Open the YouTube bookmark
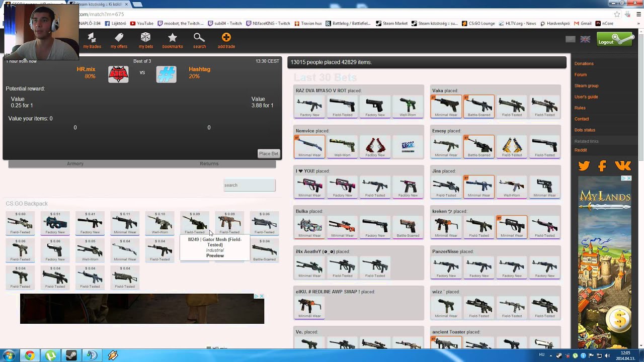This screenshot has width=644, height=362. [141, 23]
